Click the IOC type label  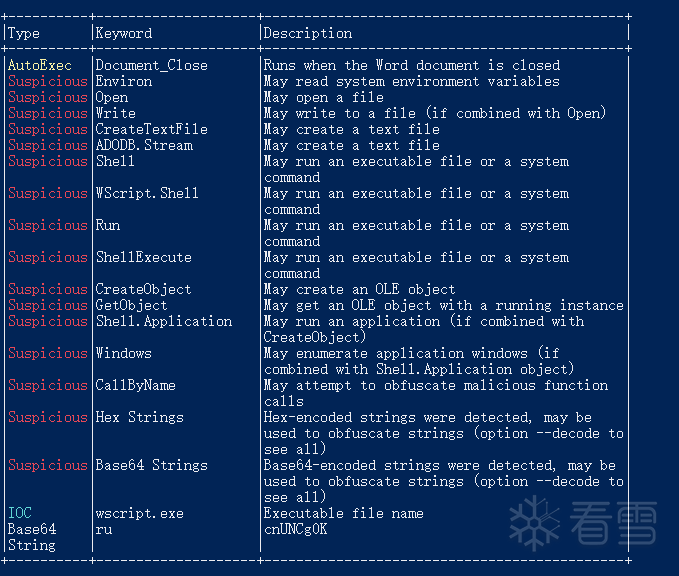point(20,513)
